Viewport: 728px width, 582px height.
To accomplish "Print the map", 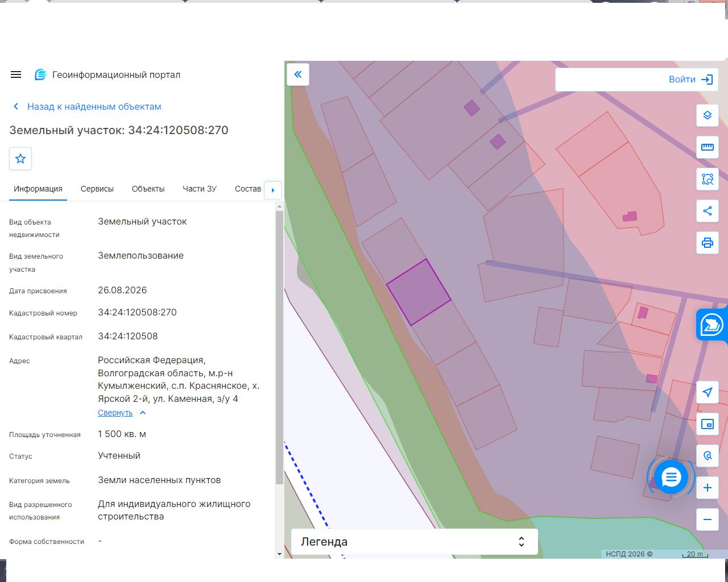I will click(x=708, y=243).
